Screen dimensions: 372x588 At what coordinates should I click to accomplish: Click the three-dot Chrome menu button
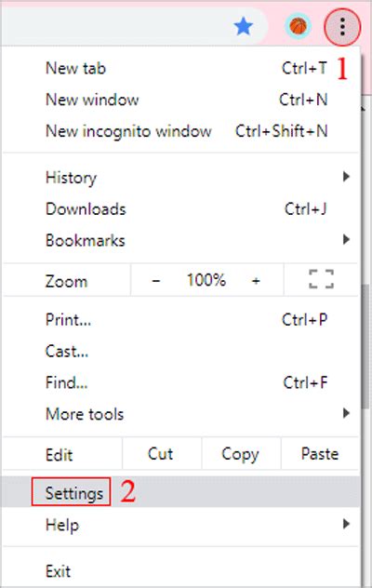pyautogui.click(x=342, y=27)
